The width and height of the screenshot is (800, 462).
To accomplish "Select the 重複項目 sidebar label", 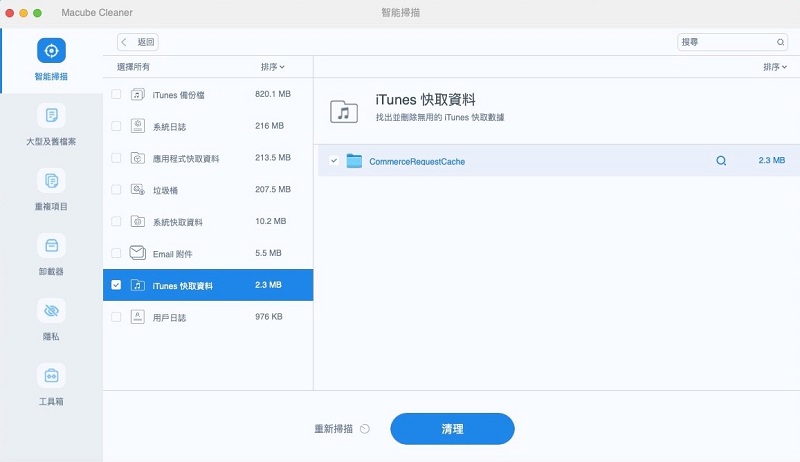I will coord(51,207).
